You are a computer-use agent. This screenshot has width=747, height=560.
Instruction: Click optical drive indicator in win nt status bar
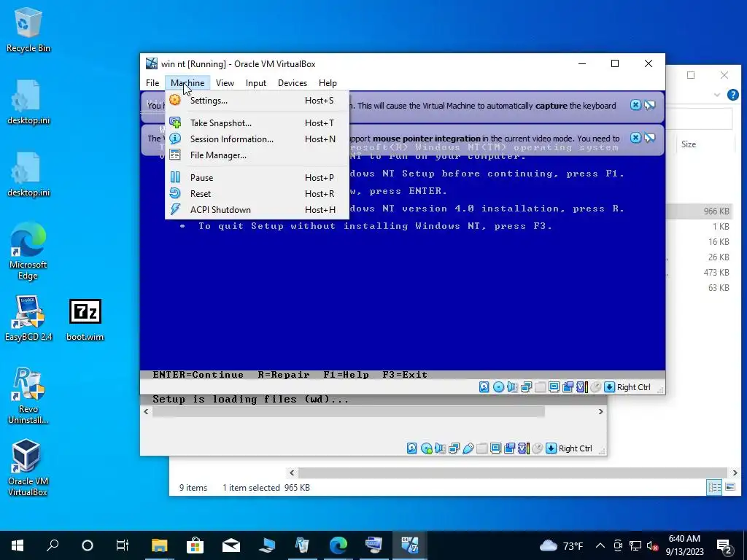coord(498,387)
